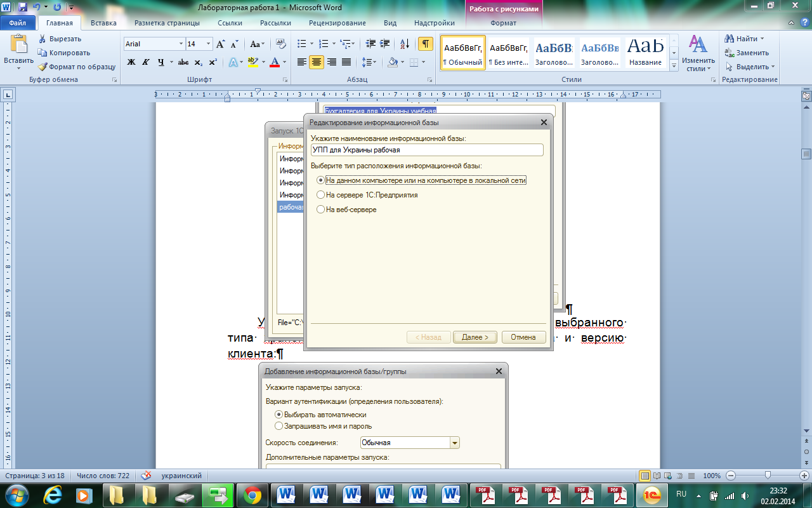Select 'На данном компьютере или в локальной сети' radio

pos(320,180)
